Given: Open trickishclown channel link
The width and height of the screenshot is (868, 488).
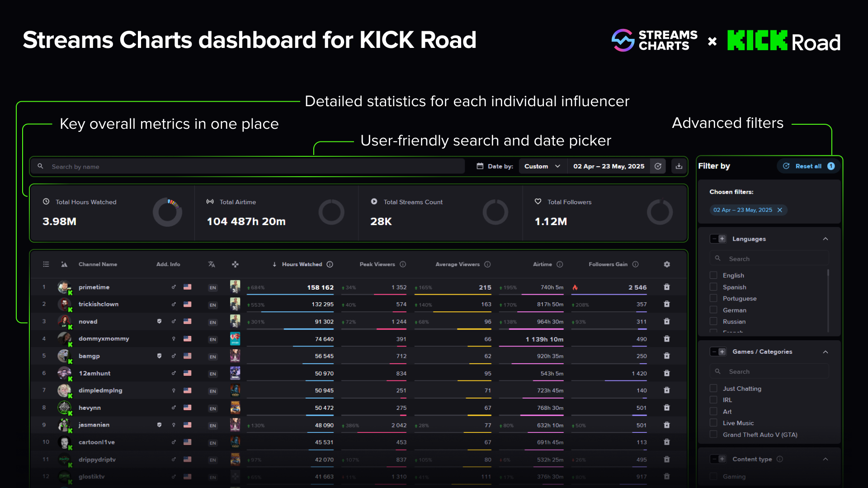Looking at the screenshot, I should [x=99, y=304].
